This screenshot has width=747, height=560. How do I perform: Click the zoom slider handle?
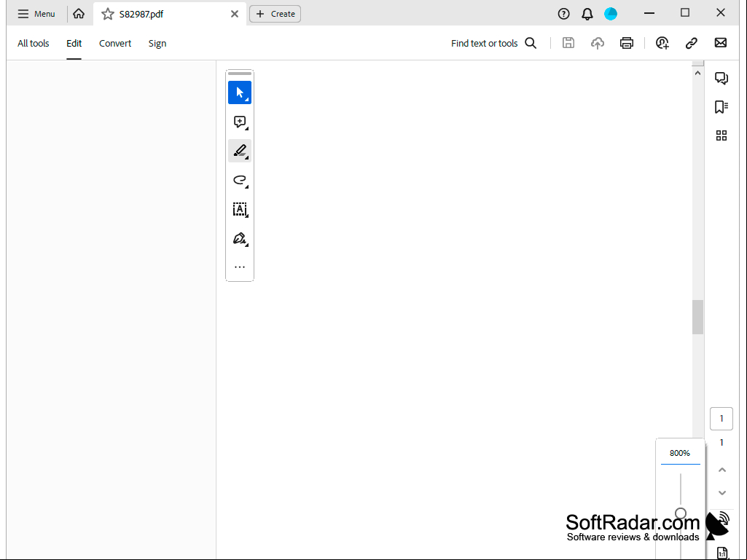pyautogui.click(x=681, y=513)
